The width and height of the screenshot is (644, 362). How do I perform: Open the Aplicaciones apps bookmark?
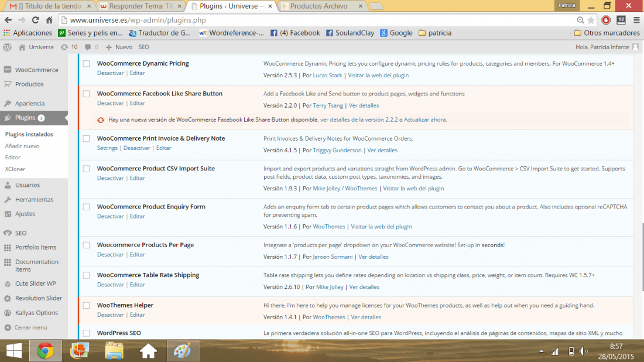pyautogui.click(x=28, y=33)
